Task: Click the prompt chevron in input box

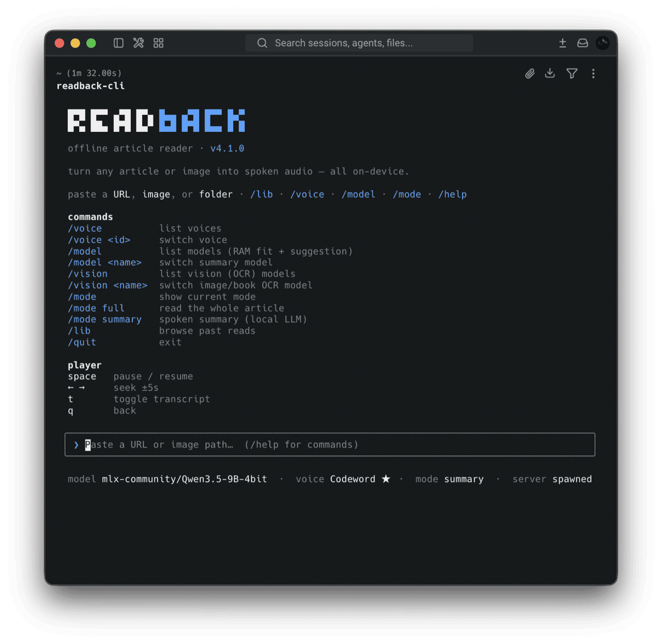Action: [x=76, y=444]
